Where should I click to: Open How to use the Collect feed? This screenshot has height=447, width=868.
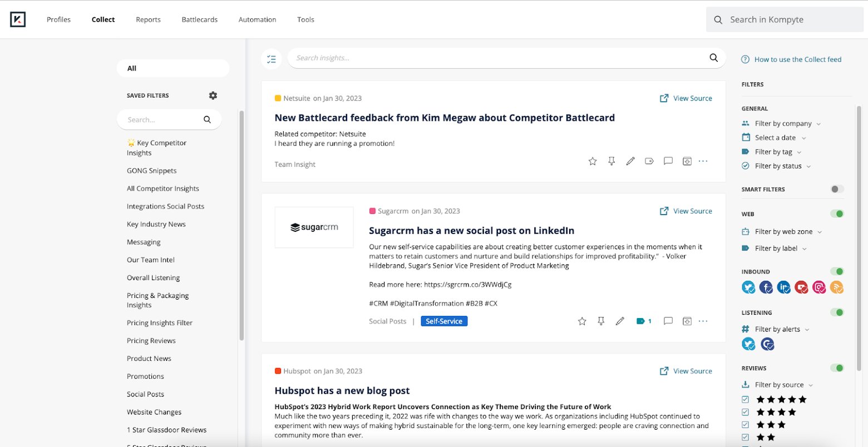coord(797,59)
